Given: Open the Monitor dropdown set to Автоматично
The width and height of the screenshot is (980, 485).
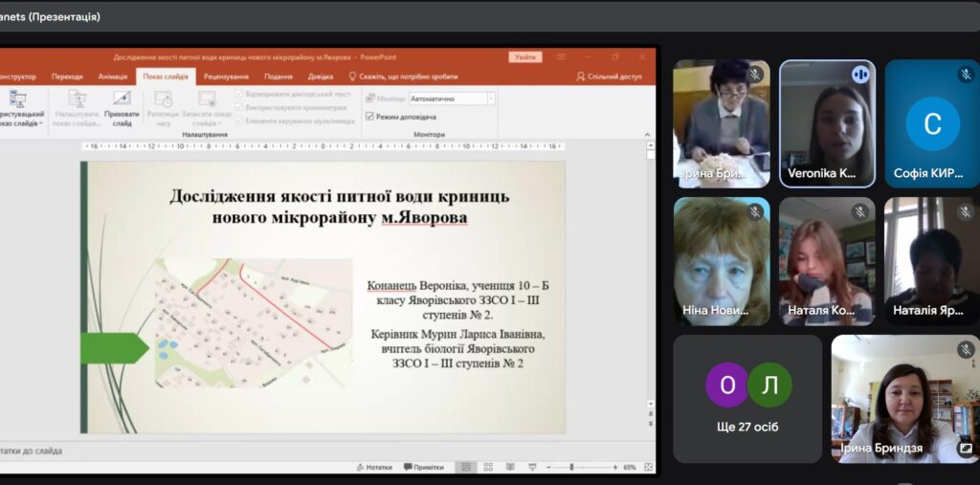Looking at the screenshot, I should coord(452,99).
